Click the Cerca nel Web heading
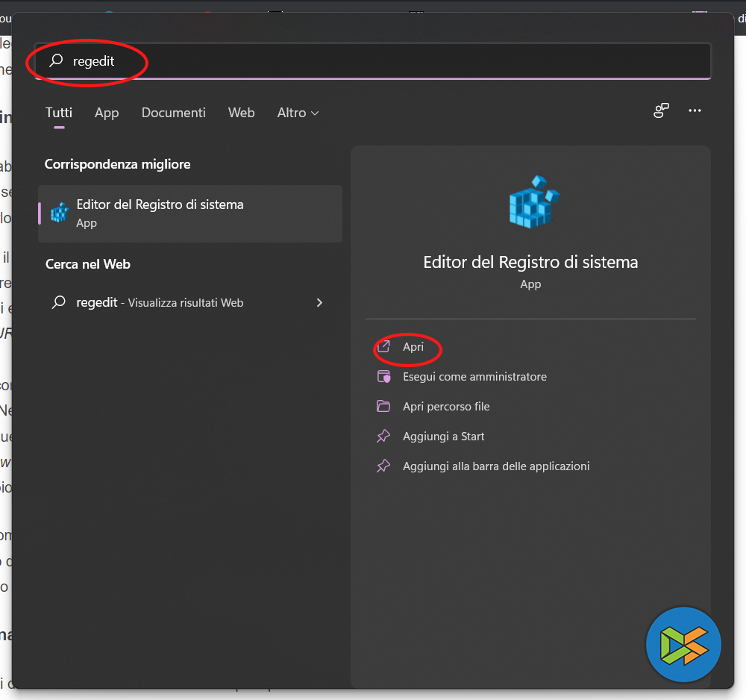The height and width of the screenshot is (700, 746). (87, 264)
